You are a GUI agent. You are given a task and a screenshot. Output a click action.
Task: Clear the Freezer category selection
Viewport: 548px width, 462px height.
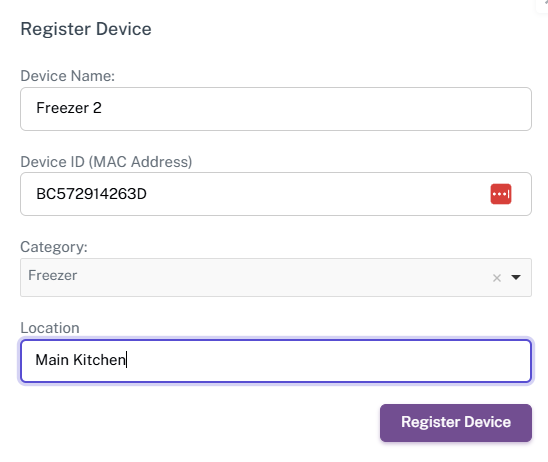point(497,278)
